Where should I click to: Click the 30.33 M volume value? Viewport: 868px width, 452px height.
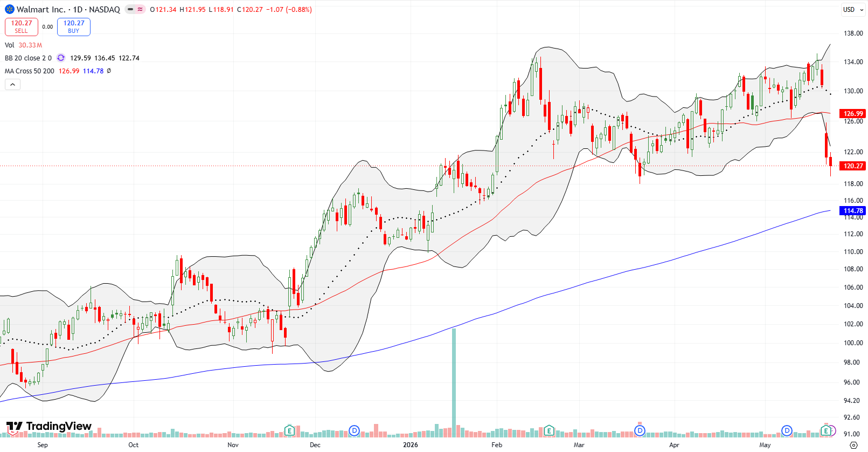[x=30, y=45]
